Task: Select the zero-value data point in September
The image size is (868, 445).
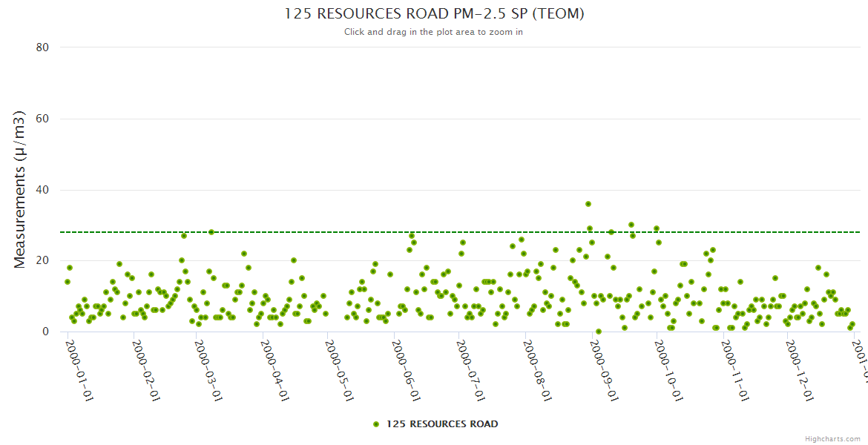Action: pyautogui.click(x=598, y=332)
